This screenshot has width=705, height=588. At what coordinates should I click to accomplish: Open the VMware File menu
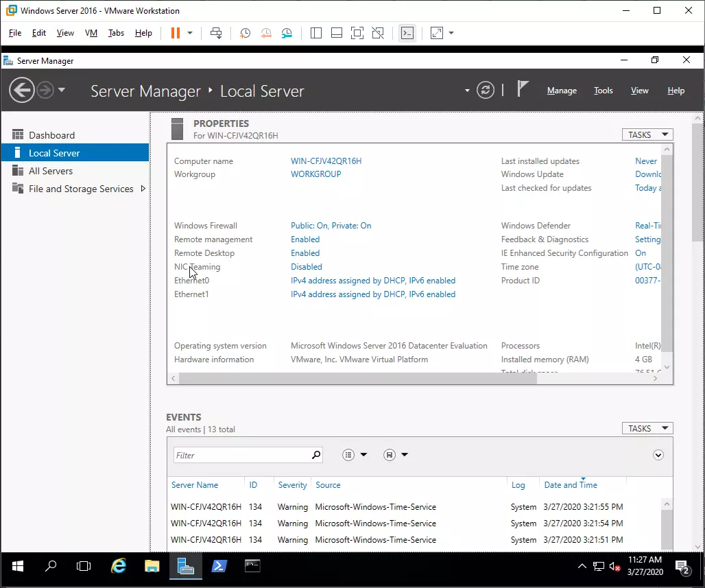[x=15, y=33]
